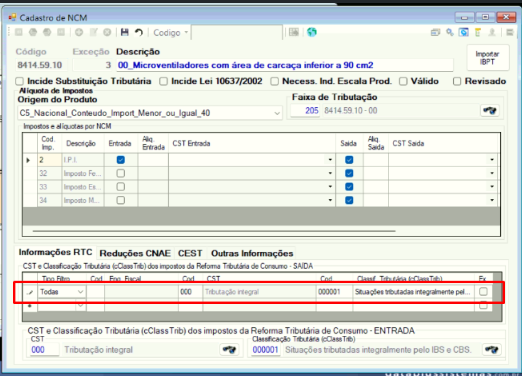The height and width of the screenshot is (376, 522).
Task: Enable Necess. Ind. Escala Prod. checkbox
Action: tap(274, 81)
